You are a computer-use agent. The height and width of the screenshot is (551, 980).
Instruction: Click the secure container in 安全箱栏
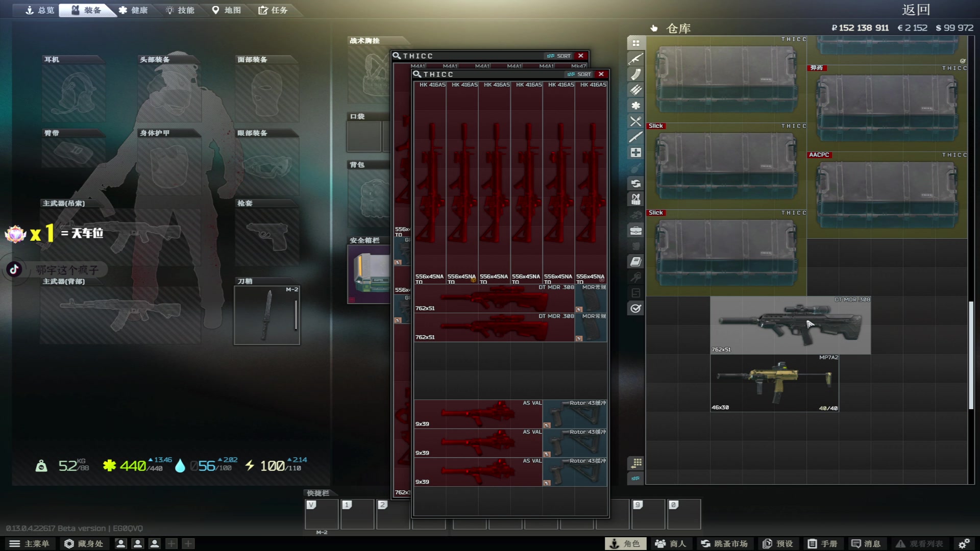tap(370, 274)
